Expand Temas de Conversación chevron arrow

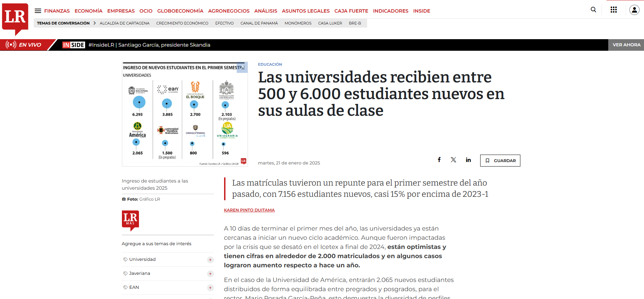(x=95, y=23)
